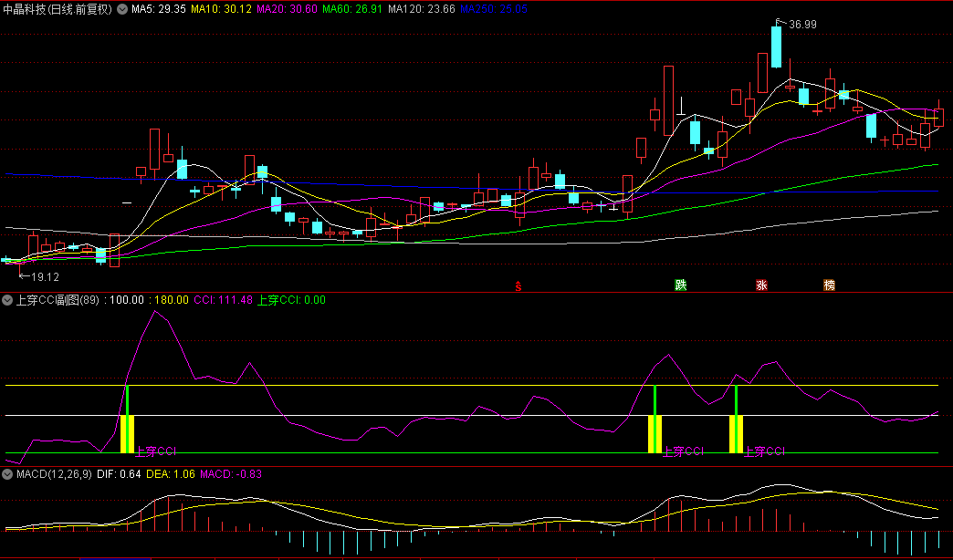The width and height of the screenshot is (953, 560).
Task: Click the red 涨 marker icon
Action: pos(761,285)
